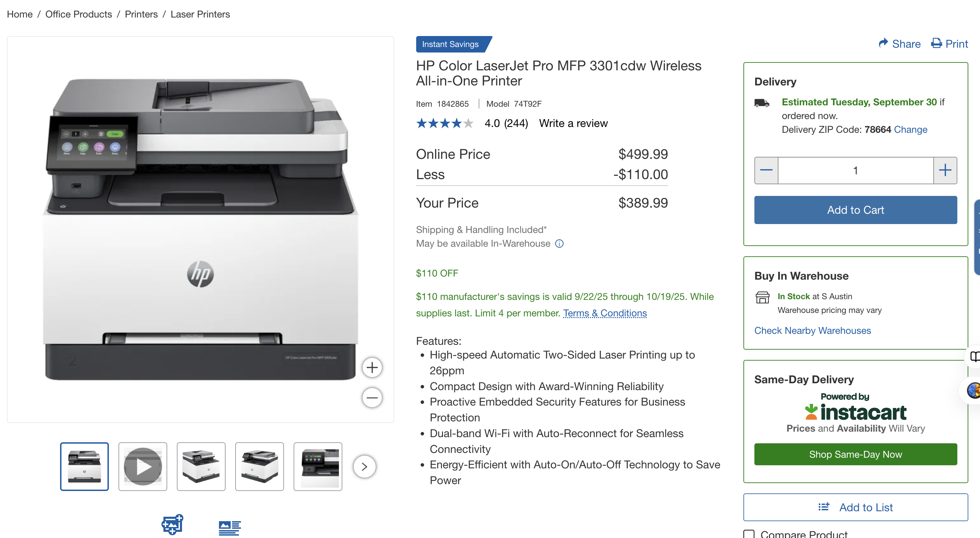
Task: Increase quantity with the plus stepper
Action: coord(945,170)
